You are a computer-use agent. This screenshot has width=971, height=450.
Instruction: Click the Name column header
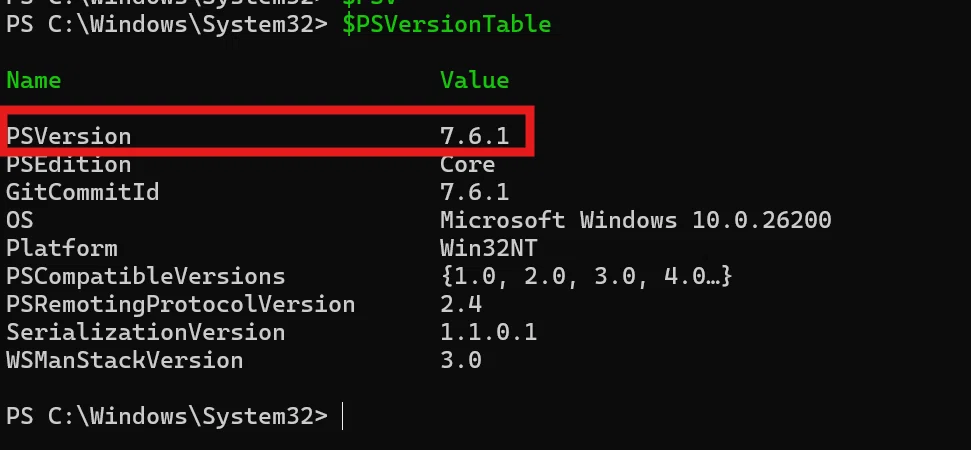(x=33, y=80)
